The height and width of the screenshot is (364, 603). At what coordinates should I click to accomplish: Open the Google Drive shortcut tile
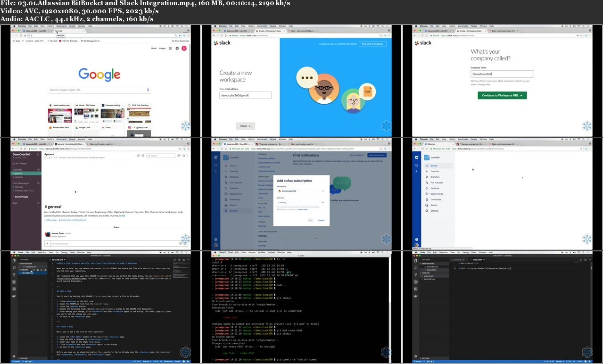tap(86, 130)
